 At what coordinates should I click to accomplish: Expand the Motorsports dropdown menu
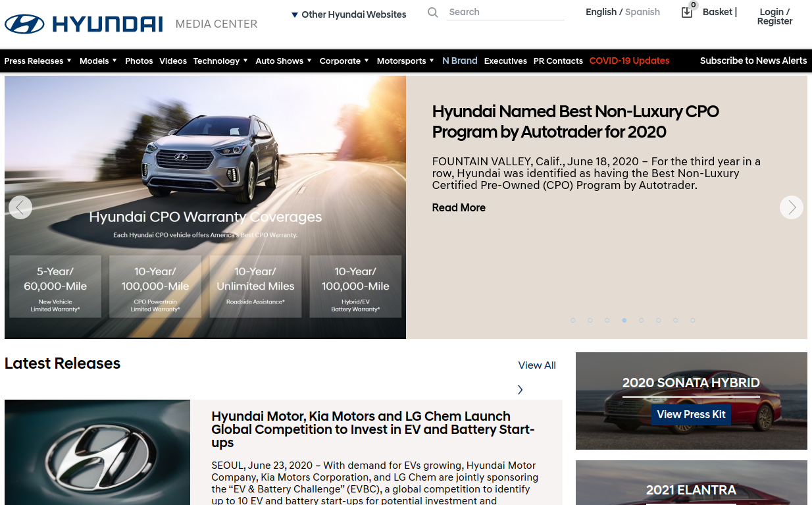coord(406,61)
